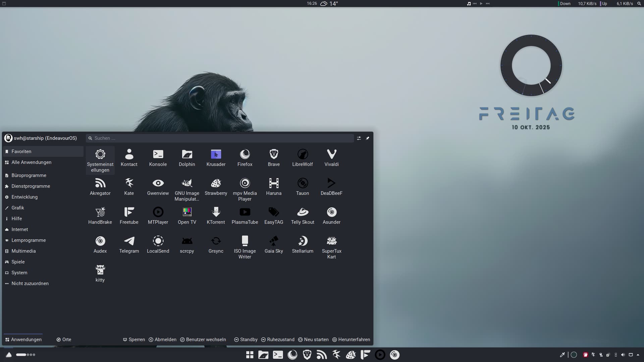The height and width of the screenshot is (362, 644).
Task: Start HandBrake from favorites
Action: (100, 216)
